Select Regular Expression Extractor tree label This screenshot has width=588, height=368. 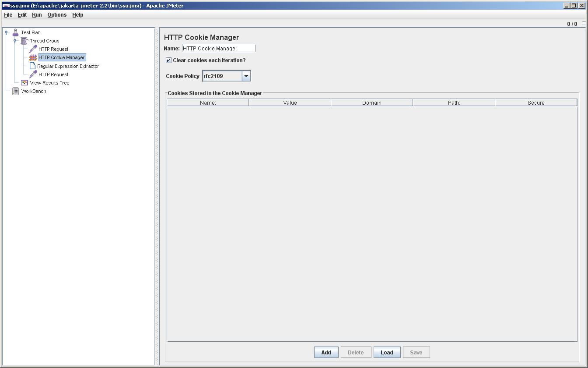pos(68,66)
